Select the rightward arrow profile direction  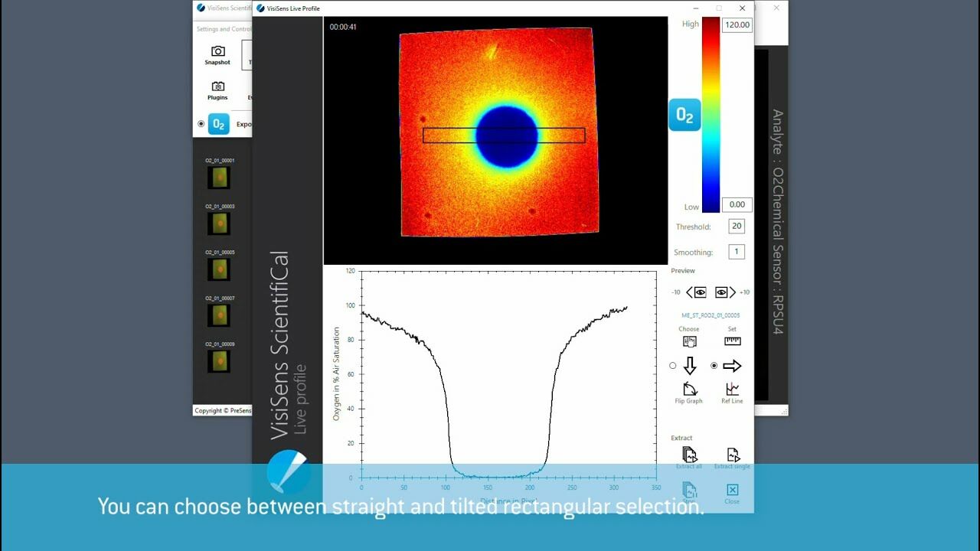point(732,366)
